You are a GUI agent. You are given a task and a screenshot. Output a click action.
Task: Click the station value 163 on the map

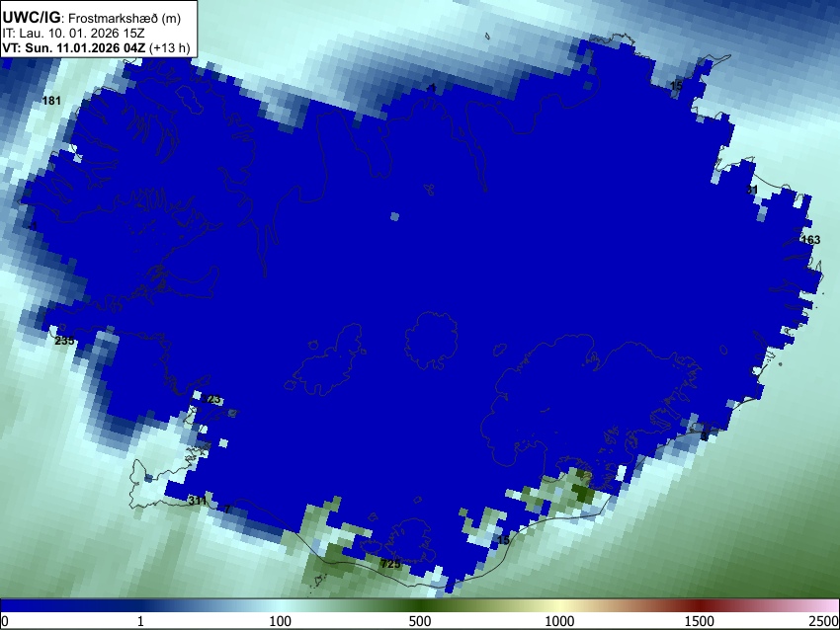point(810,240)
